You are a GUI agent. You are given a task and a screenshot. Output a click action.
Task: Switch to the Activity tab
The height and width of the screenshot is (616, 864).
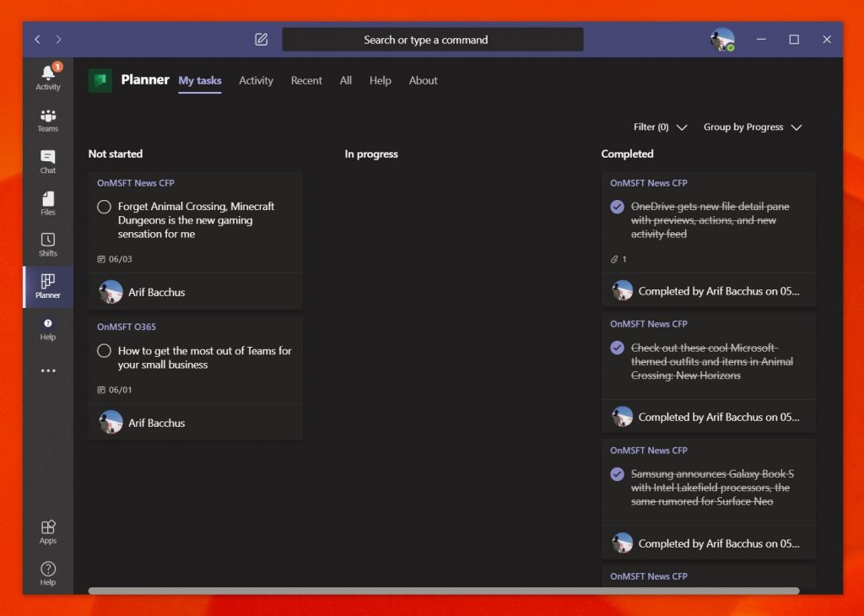point(256,80)
